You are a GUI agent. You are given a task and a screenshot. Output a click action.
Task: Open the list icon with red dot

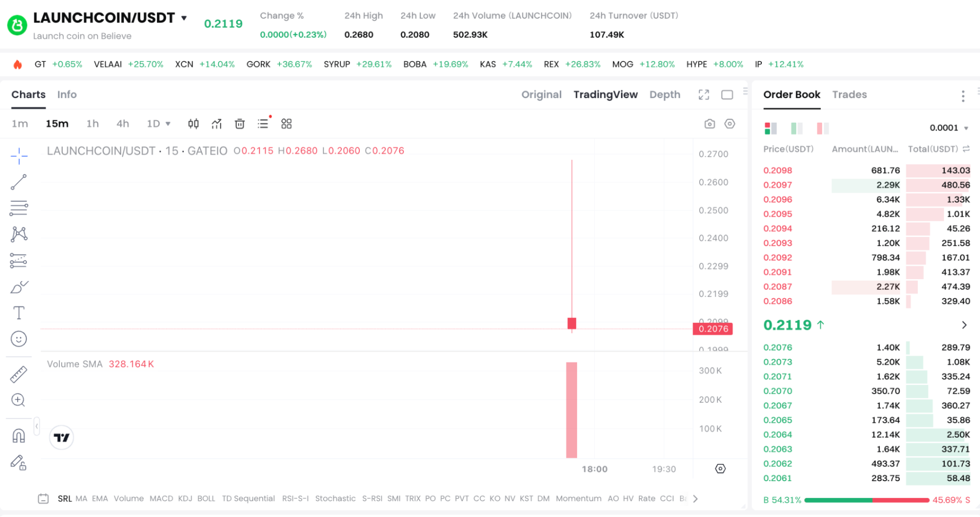(x=263, y=124)
